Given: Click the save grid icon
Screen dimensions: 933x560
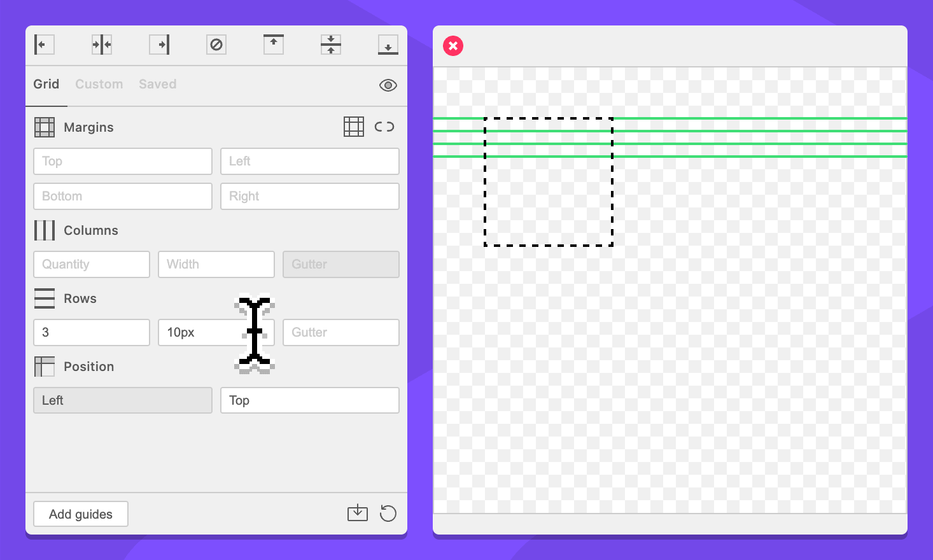Looking at the screenshot, I should (x=358, y=513).
